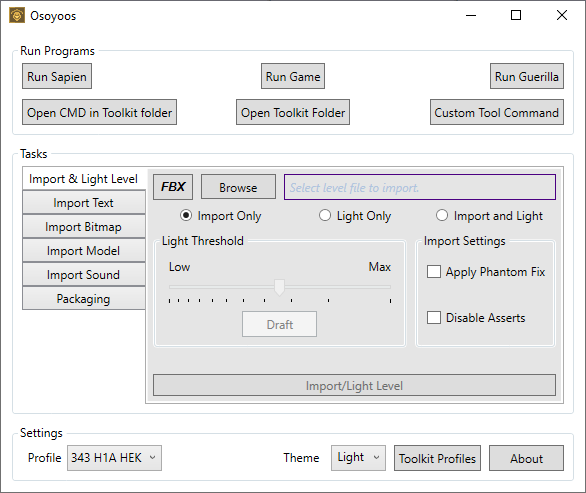Choose the Import and Light radio option
The width and height of the screenshot is (586, 493).
point(442,216)
